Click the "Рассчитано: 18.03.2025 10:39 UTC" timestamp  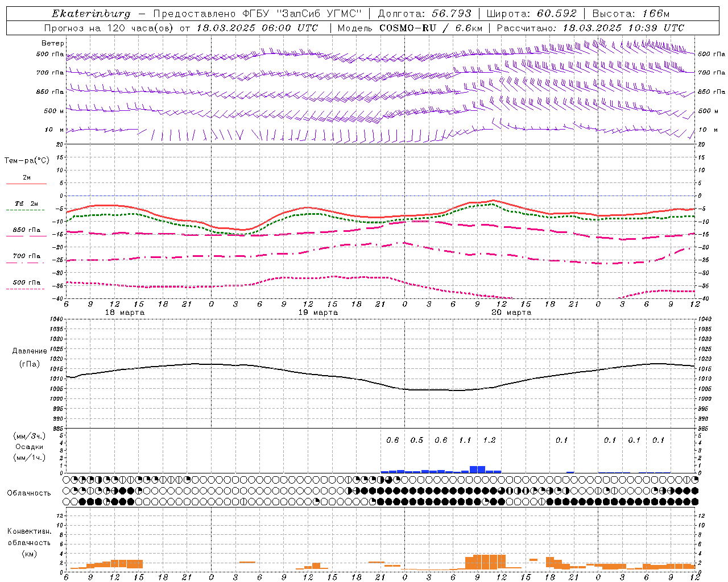(590, 28)
